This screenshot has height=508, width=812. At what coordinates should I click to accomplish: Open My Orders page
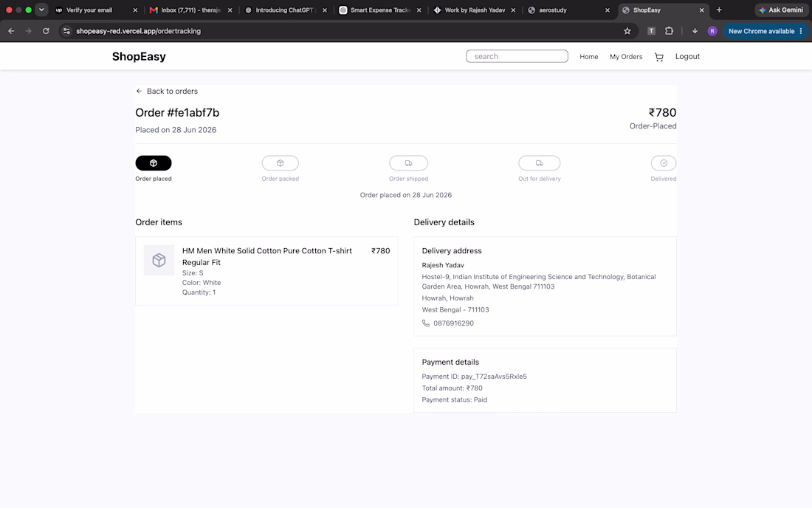tap(625, 57)
